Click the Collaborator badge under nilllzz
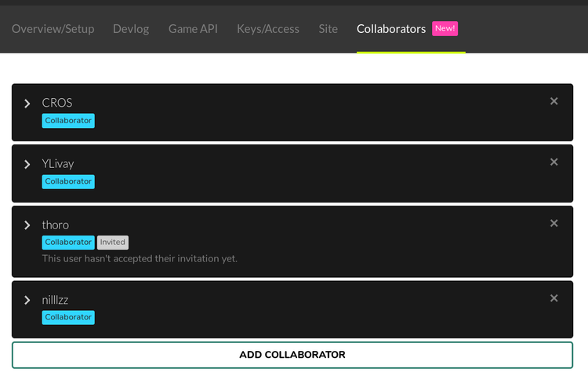The height and width of the screenshot is (387, 588). pos(68,318)
